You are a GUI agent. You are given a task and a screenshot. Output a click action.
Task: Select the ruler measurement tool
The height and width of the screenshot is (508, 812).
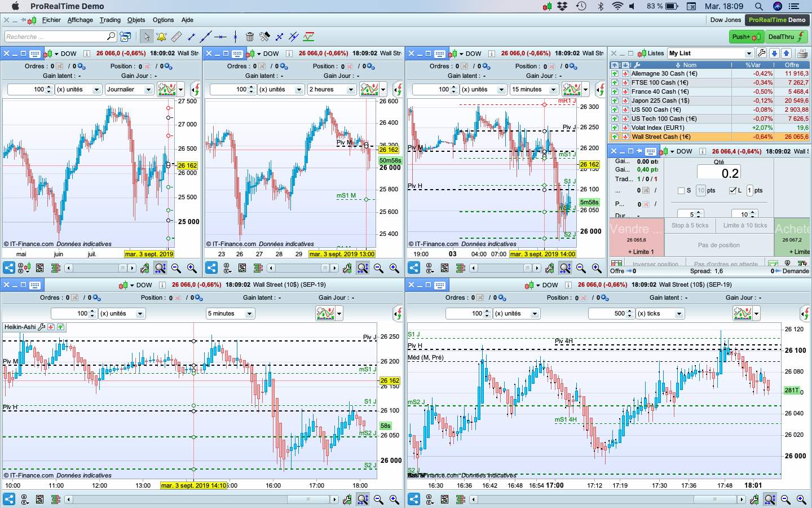[176, 37]
